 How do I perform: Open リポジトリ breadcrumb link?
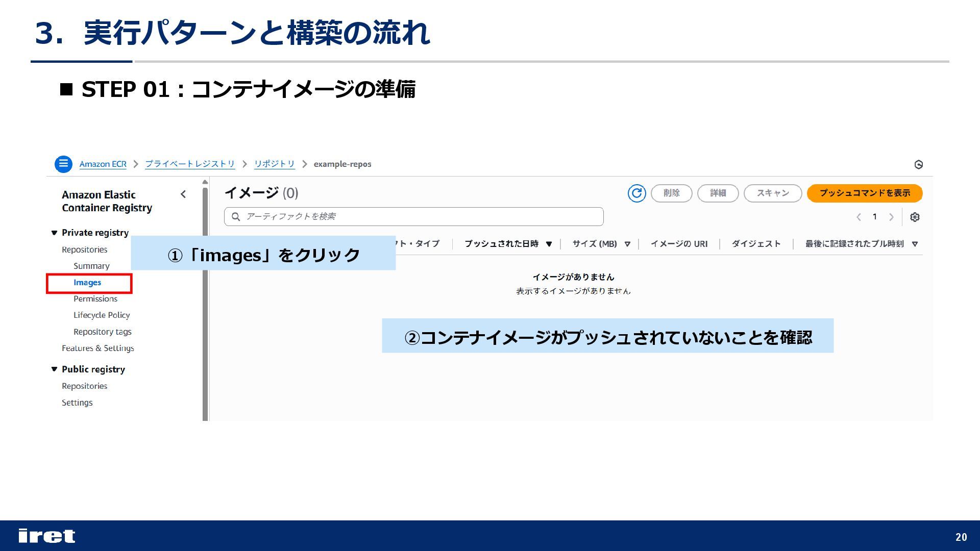tap(275, 164)
